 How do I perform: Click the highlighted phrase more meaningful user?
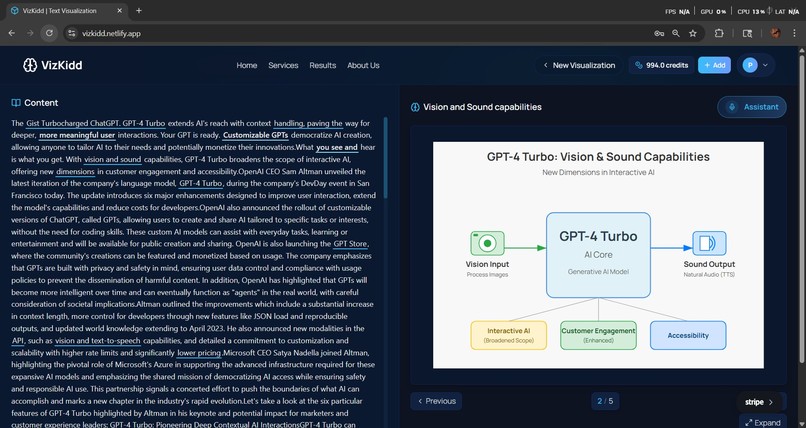[x=77, y=135]
